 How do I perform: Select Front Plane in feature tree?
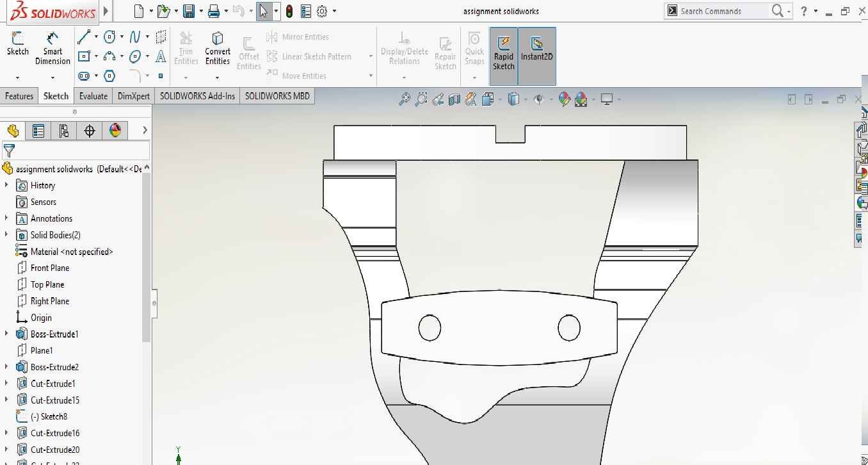click(x=50, y=268)
